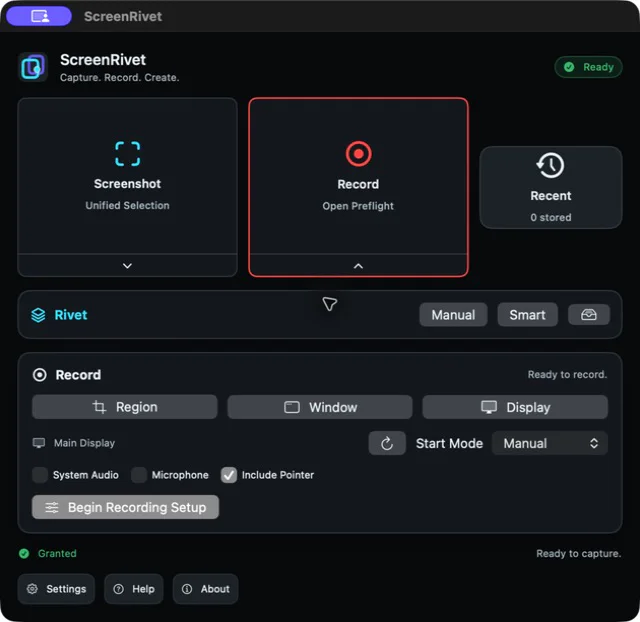The image size is (640, 622).
Task: Select Smart rivet mode
Action: click(527, 315)
